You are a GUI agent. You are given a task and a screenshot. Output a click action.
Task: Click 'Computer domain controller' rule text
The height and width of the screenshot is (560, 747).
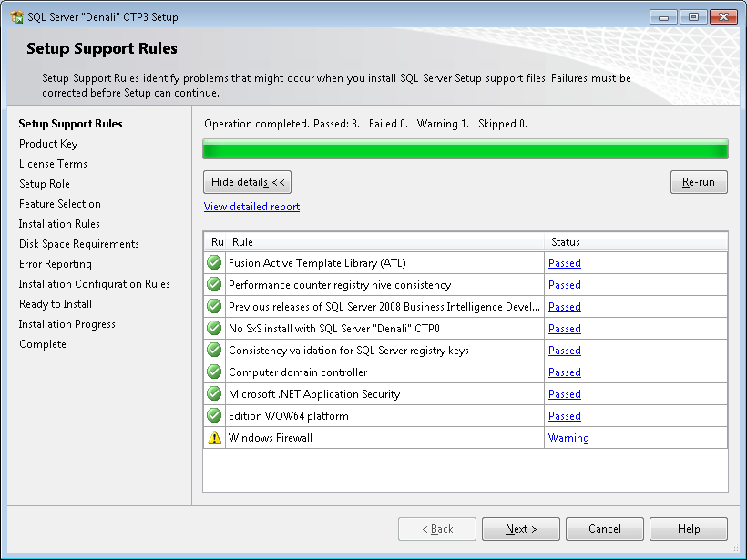pos(298,372)
